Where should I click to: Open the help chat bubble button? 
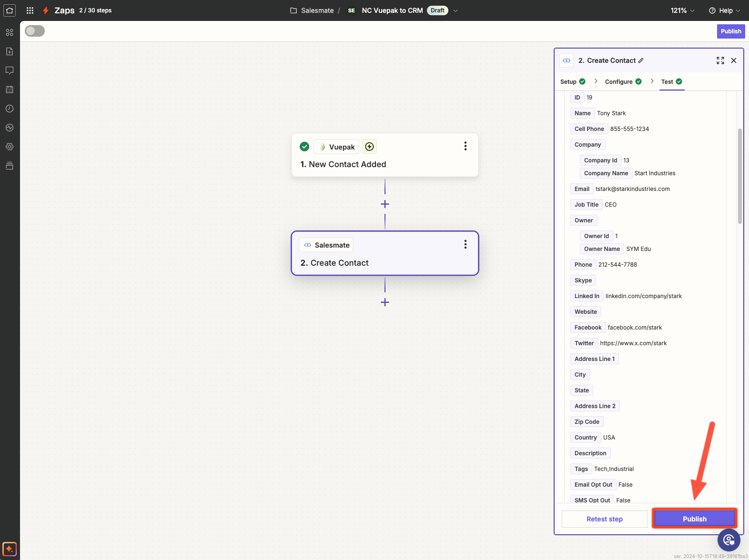[x=729, y=540]
